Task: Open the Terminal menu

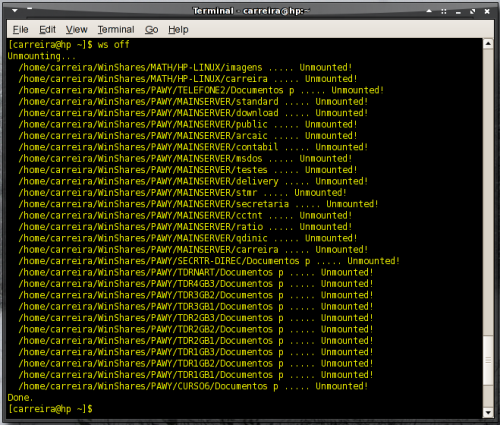Action: [x=116, y=30]
